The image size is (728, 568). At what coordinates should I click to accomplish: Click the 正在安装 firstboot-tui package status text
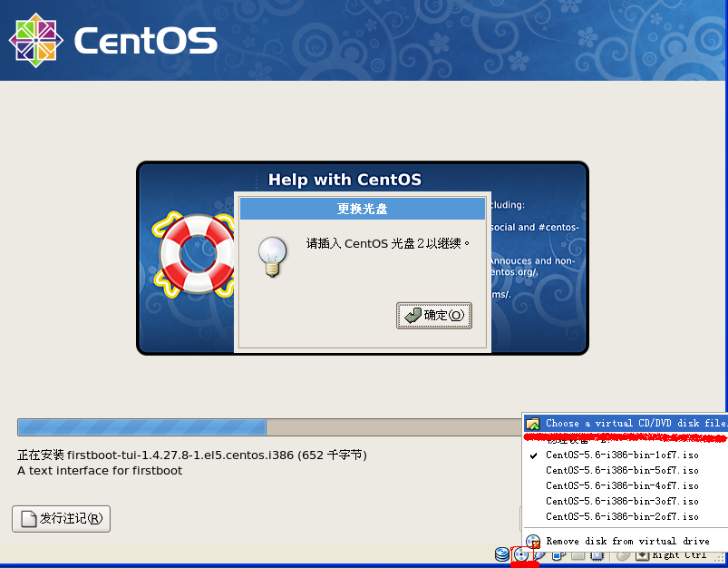click(x=192, y=455)
